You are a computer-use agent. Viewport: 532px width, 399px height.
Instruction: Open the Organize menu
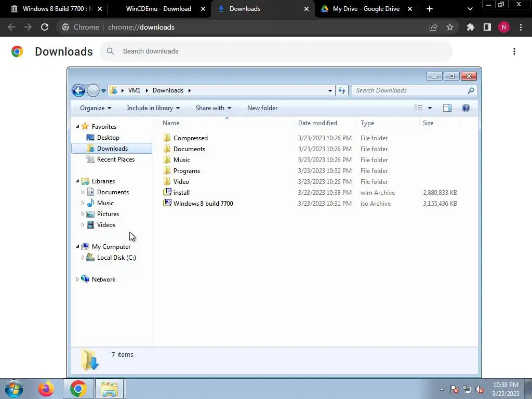click(96, 108)
